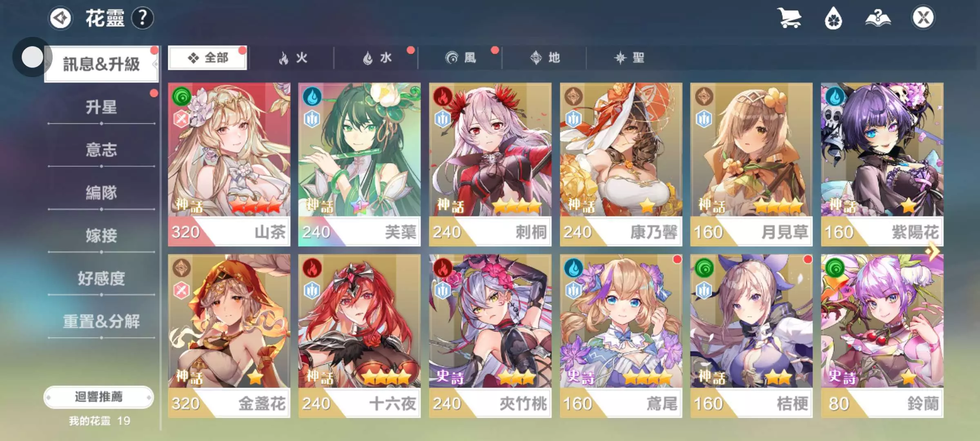
Task: Open the guide book icon with question mark
Action: (878, 18)
